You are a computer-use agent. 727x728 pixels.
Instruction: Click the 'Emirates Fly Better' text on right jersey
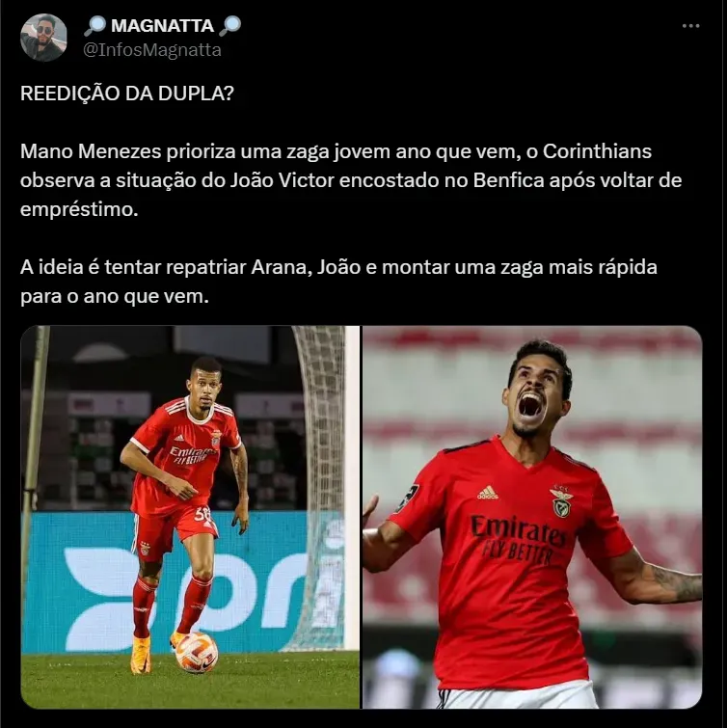click(518, 541)
